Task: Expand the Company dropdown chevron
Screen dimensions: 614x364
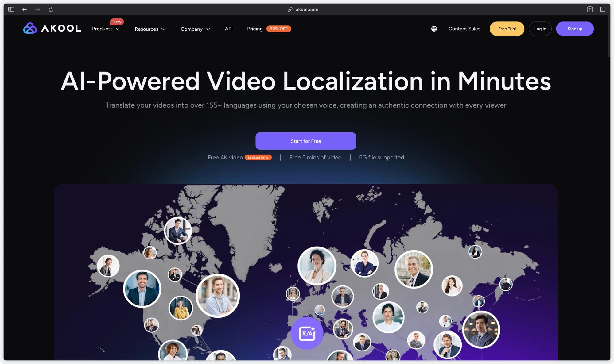Action: click(x=208, y=29)
